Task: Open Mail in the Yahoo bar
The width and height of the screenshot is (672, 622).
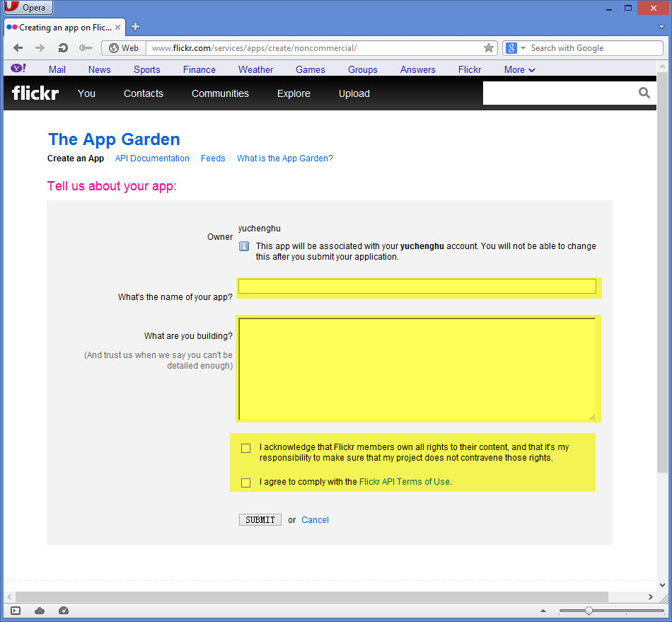Action: point(57,69)
